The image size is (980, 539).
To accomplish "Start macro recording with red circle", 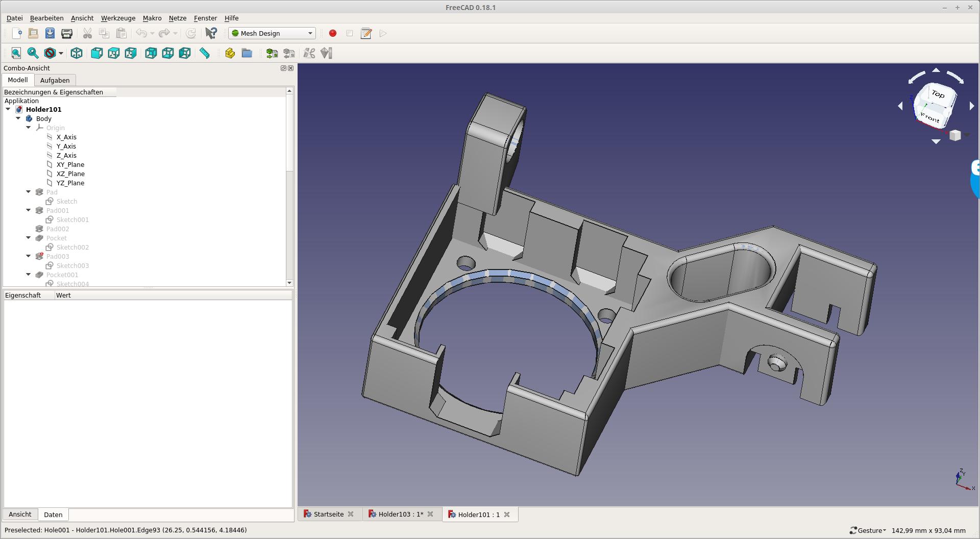I will pyautogui.click(x=333, y=33).
